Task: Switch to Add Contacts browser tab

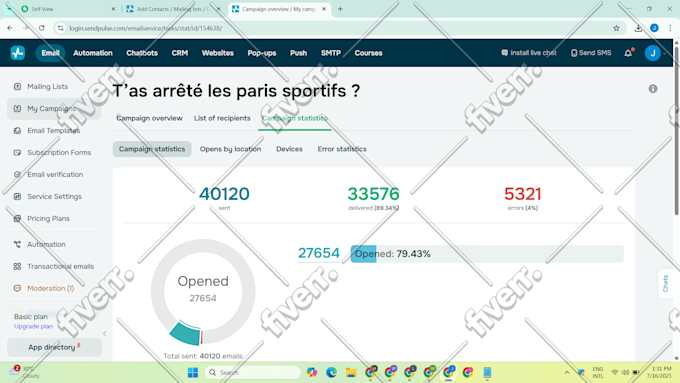Action: [x=173, y=9]
